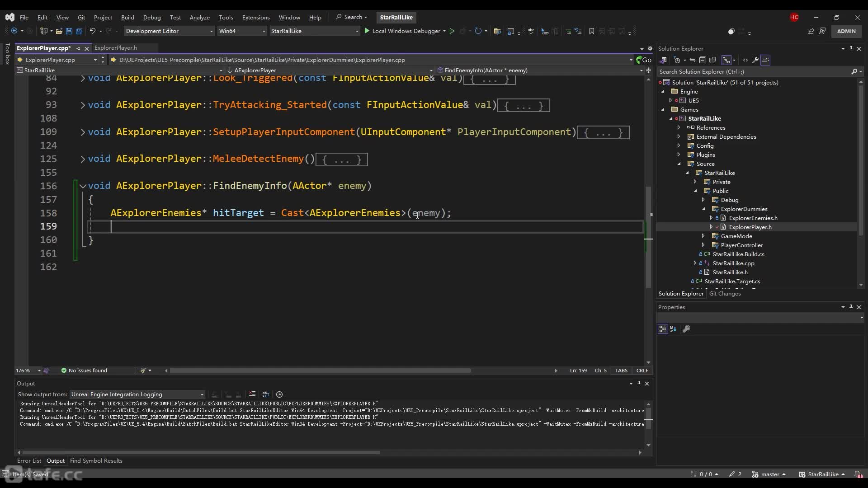The height and width of the screenshot is (488, 868).
Task: Open the 176 % zoom level dropdown
Action: (x=28, y=371)
